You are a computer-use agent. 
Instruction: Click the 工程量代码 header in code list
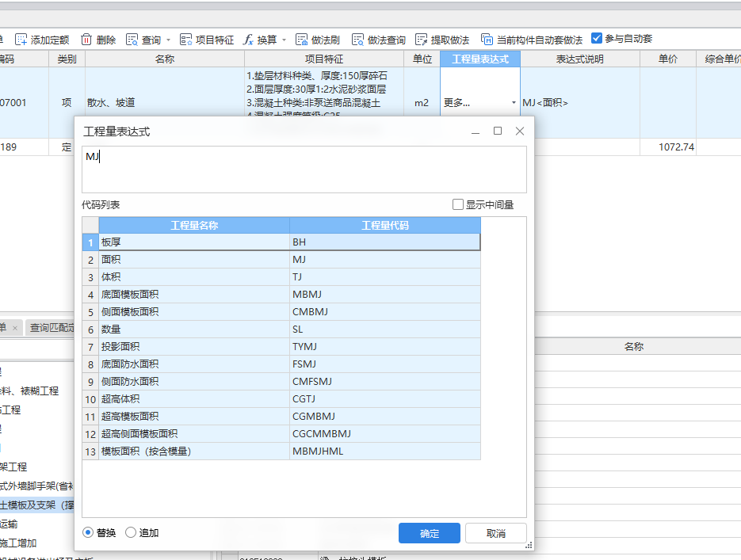pyautogui.click(x=385, y=225)
